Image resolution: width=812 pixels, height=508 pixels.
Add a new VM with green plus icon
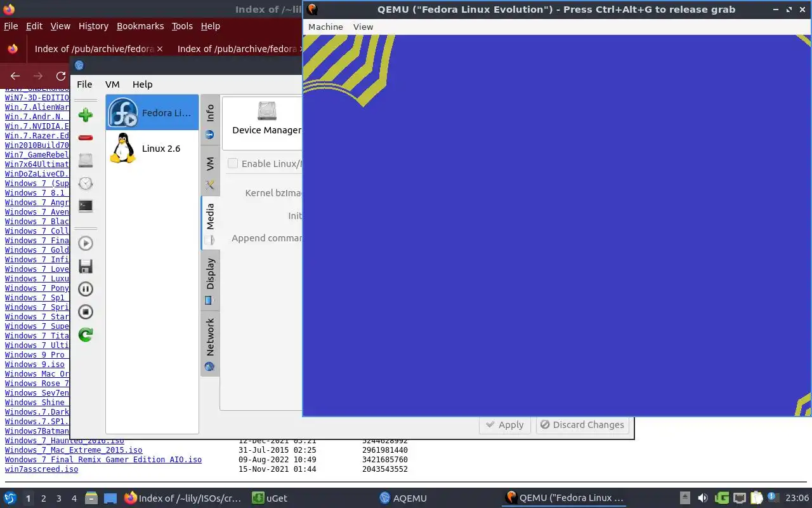86,115
